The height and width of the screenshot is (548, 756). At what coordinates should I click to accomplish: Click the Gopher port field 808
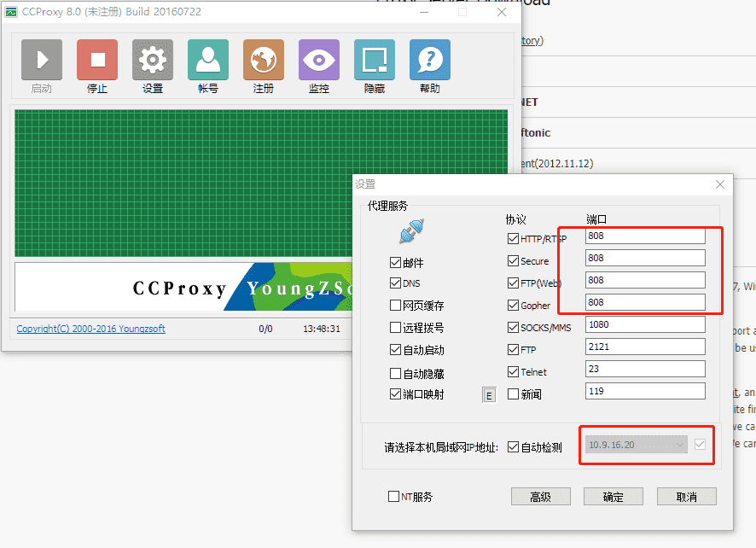point(645,302)
